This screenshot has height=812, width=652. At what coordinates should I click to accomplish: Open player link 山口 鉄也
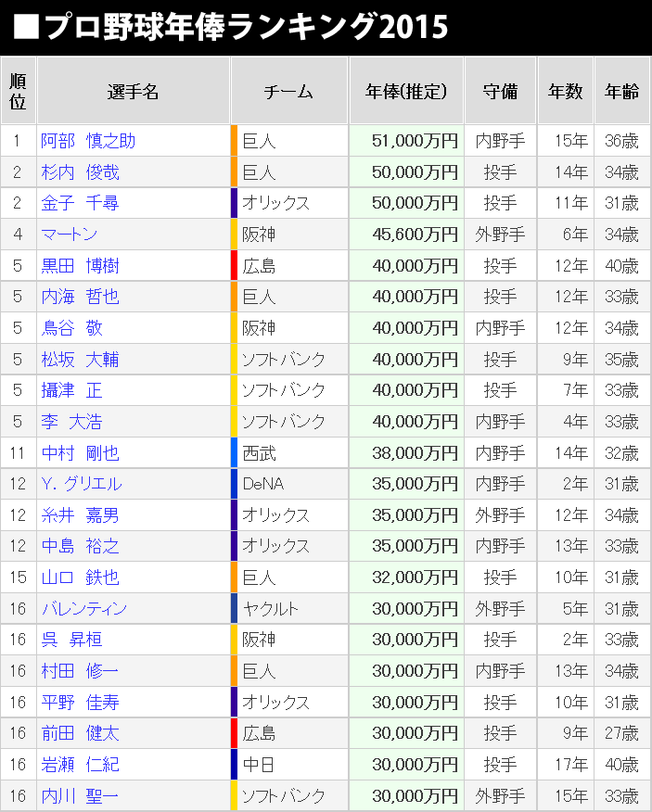click(81, 577)
